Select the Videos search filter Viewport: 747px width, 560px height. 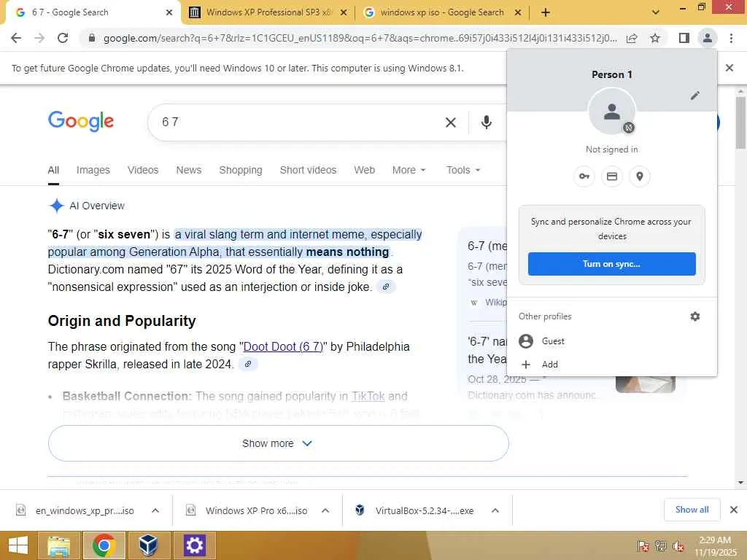point(143,170)
